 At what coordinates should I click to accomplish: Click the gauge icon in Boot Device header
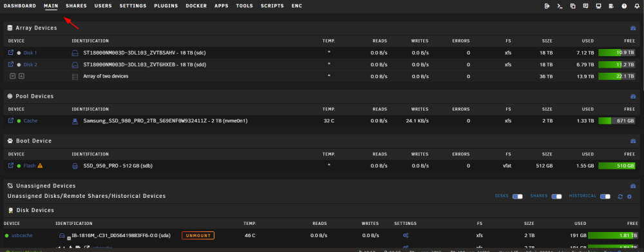tap(633, 141)
